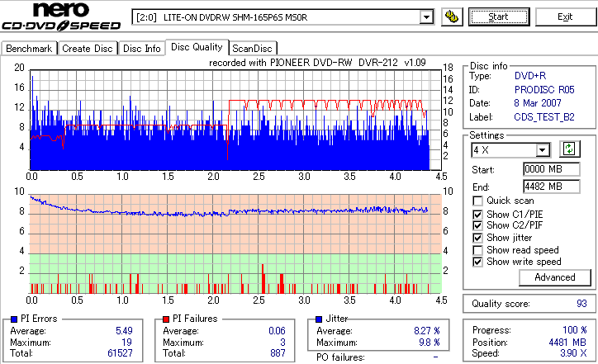Click the PI Failures and jitter lower graph
Image resolution: width=598 pixels, height=364 pixels.
coord(235,244)
